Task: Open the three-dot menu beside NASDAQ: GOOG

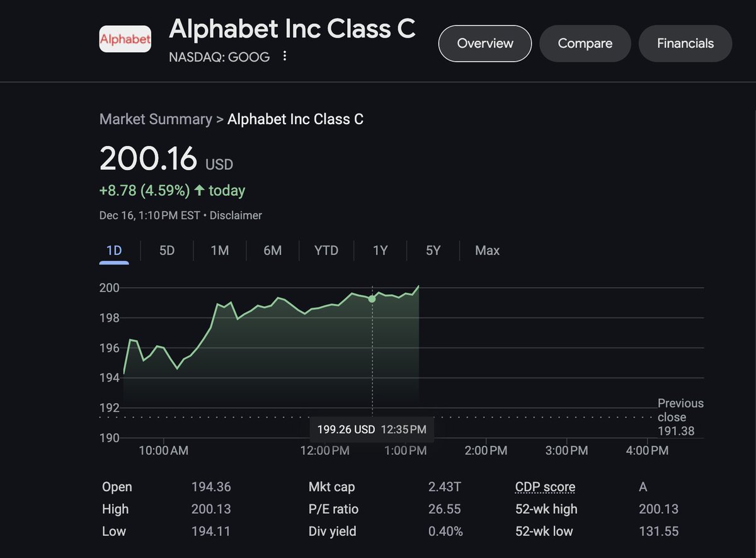Action: coord(285,57)
